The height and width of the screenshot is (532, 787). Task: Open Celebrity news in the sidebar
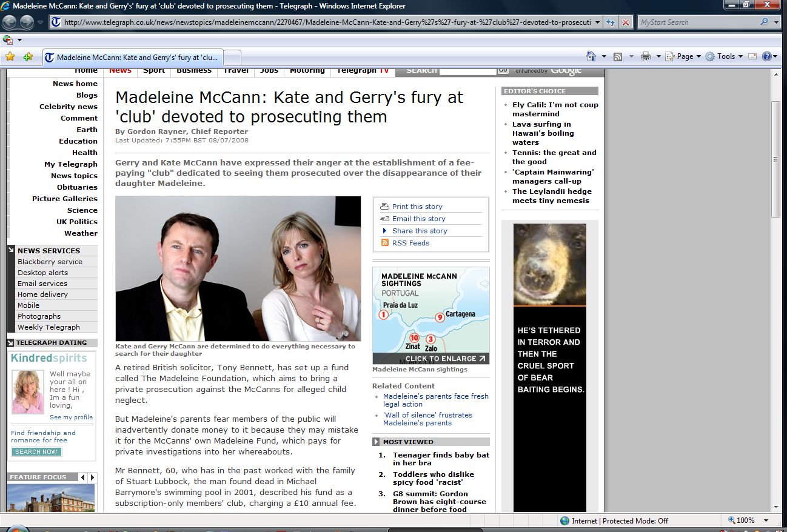click(x=68, y=107)
